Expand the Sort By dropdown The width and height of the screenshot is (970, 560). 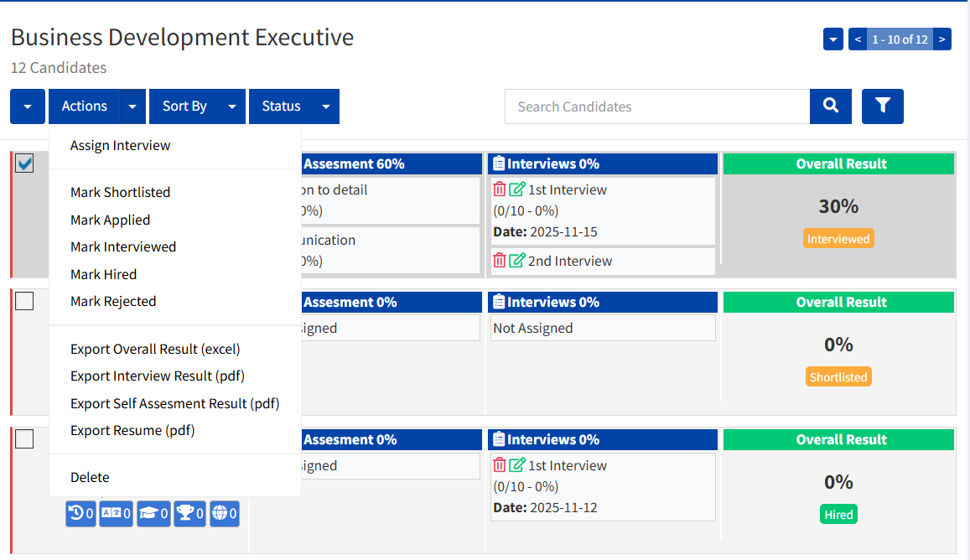pos(197,106)
